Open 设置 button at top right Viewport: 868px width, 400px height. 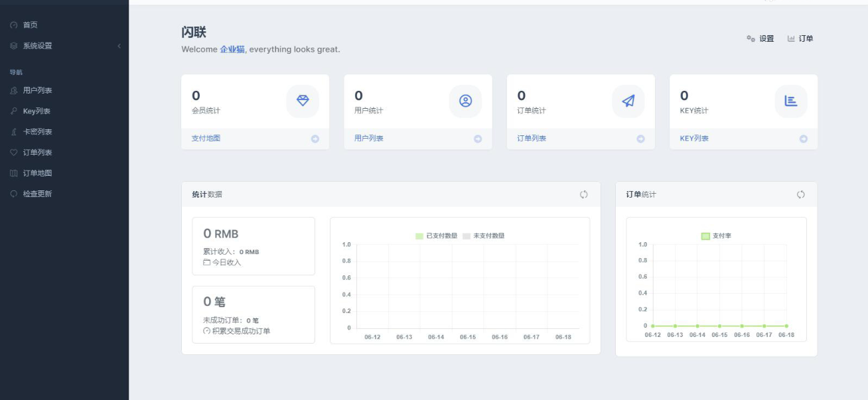(760, 38)
